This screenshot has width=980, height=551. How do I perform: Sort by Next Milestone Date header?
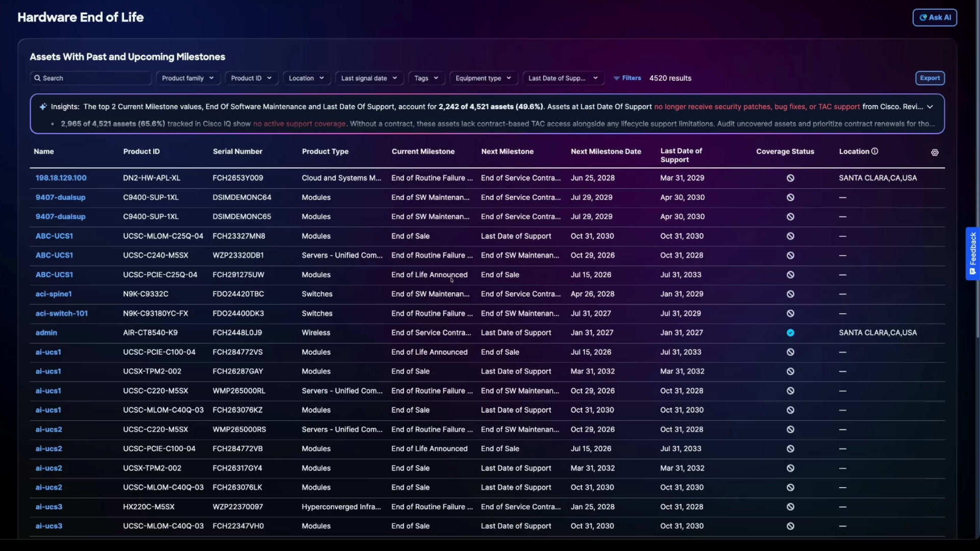coord(605,152)
